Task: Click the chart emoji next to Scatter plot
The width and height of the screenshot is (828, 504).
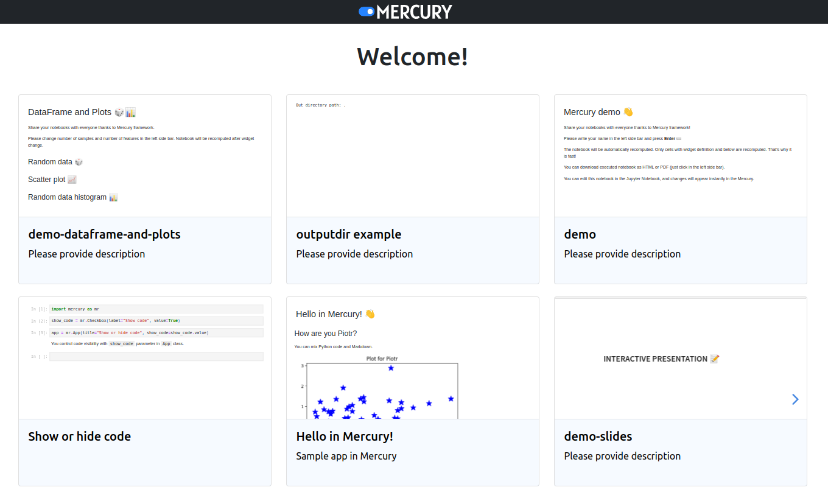Action: pyautogui.click(x=72, y=179)
